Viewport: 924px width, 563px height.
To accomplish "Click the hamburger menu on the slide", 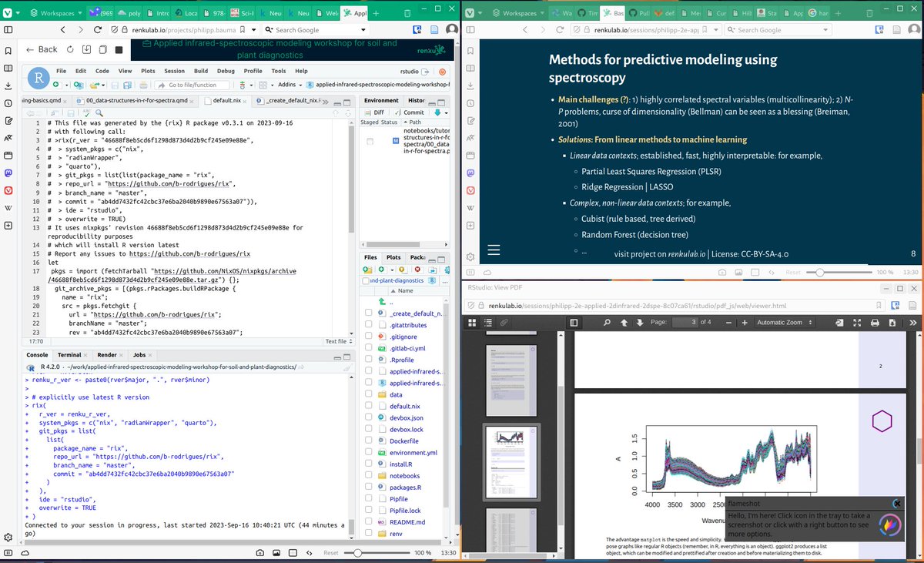I will click(494, 250).
